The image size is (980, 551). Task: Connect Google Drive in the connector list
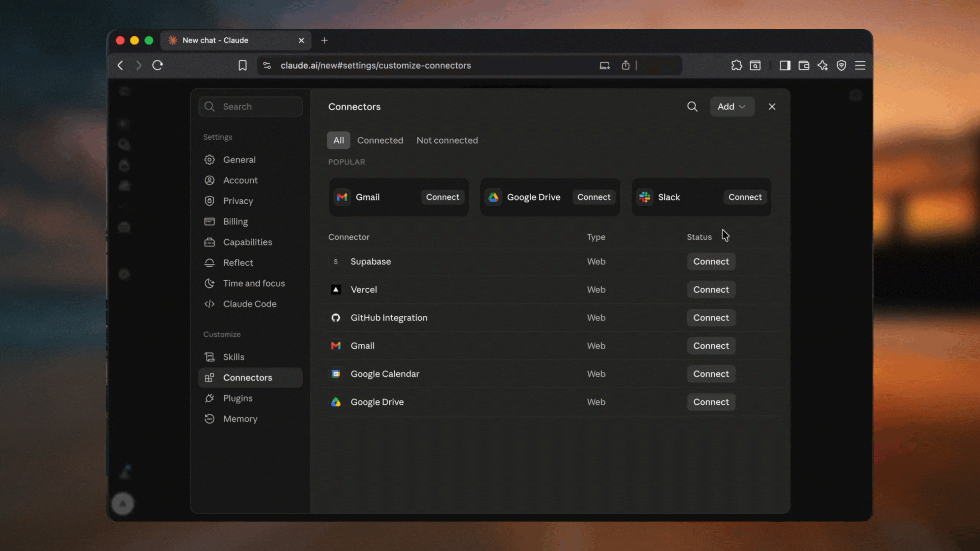pyautogui.click(x=711, y=402)
